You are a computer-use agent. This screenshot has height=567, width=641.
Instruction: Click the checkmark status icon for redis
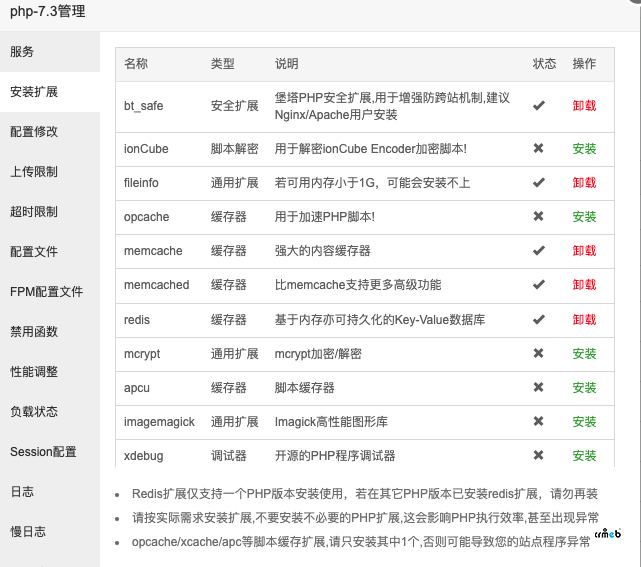coord(539,320)
